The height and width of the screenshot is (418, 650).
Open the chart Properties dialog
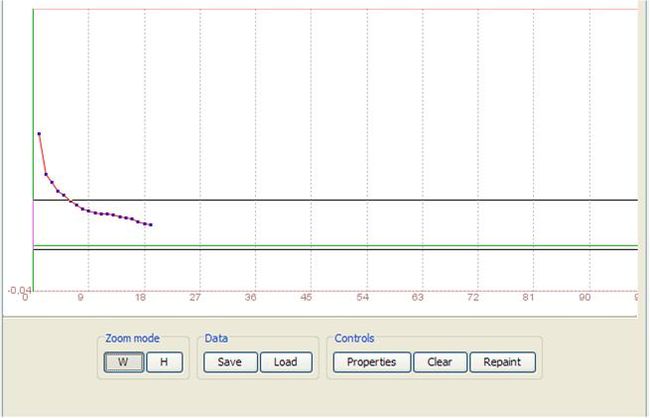click(372, 362)
